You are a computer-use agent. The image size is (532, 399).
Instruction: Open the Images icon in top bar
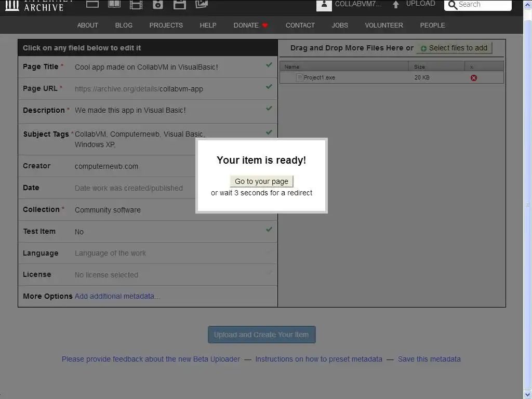coord(201,4)
